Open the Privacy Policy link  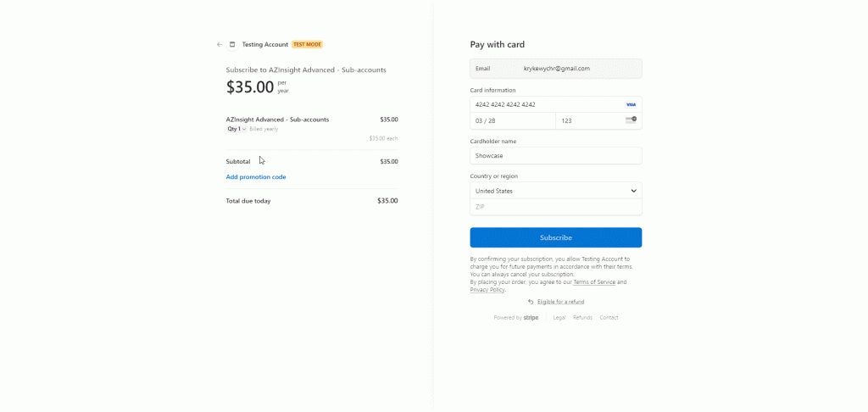click(x=487, y=290)
